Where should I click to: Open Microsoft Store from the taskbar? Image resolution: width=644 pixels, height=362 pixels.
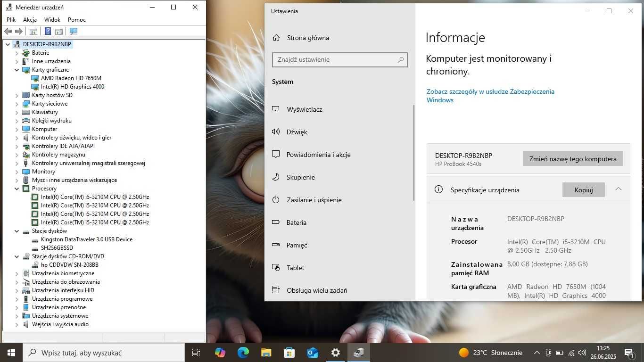click(x=289, y=353)
